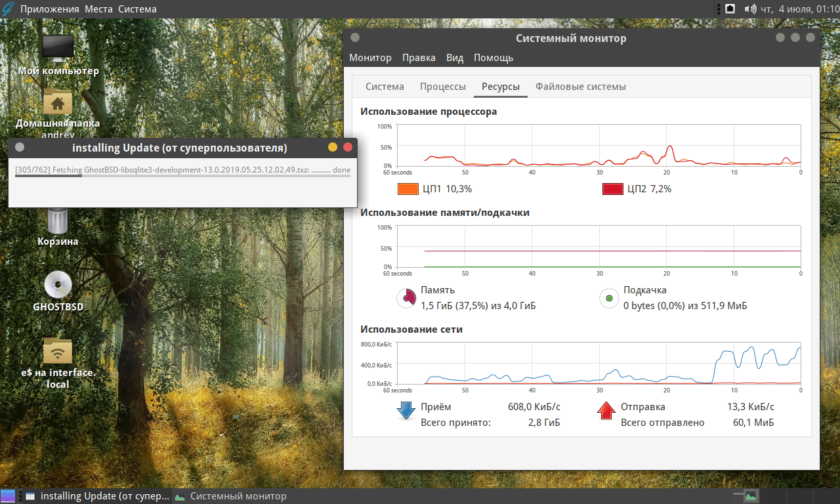Click the show desktop button in bottom panel
The width and height of the screenshot is (840, 504).
tap(9, 496)
